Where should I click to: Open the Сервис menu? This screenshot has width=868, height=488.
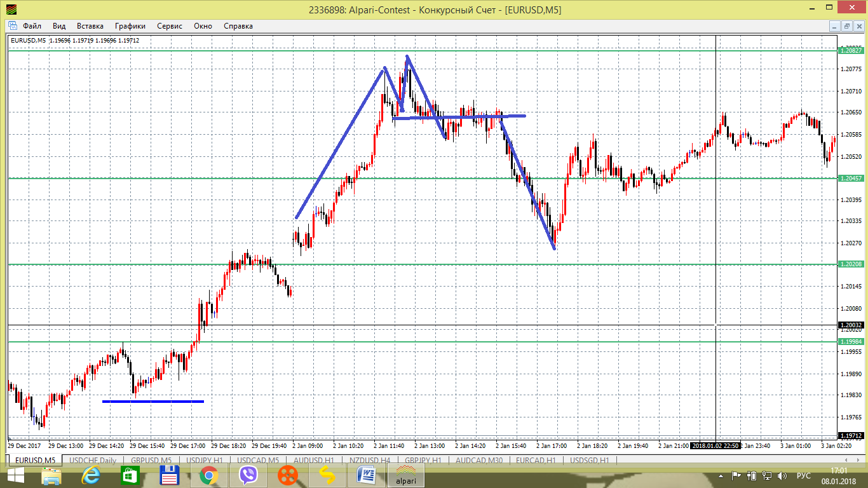pos(170,26)
